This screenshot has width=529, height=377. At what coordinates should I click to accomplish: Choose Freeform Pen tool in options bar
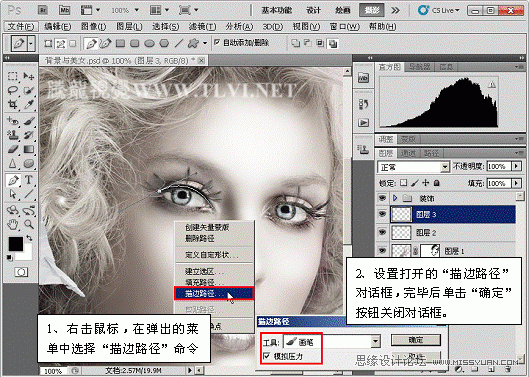(106, 43)
